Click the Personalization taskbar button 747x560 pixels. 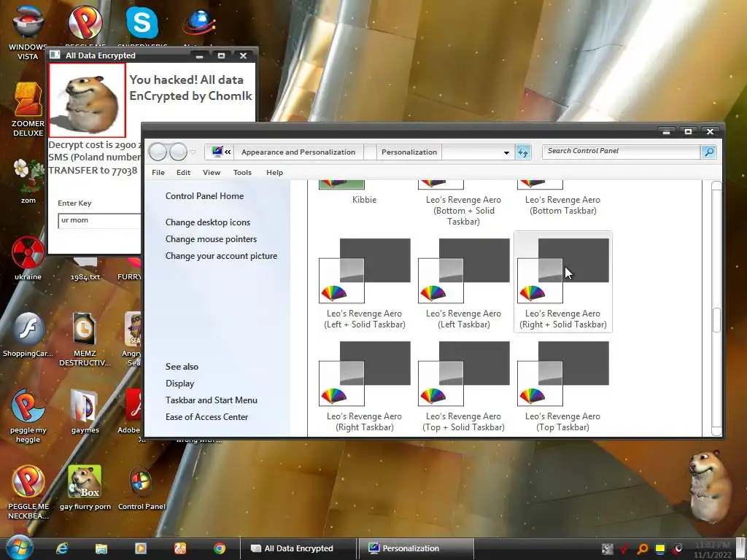(415, 548)
